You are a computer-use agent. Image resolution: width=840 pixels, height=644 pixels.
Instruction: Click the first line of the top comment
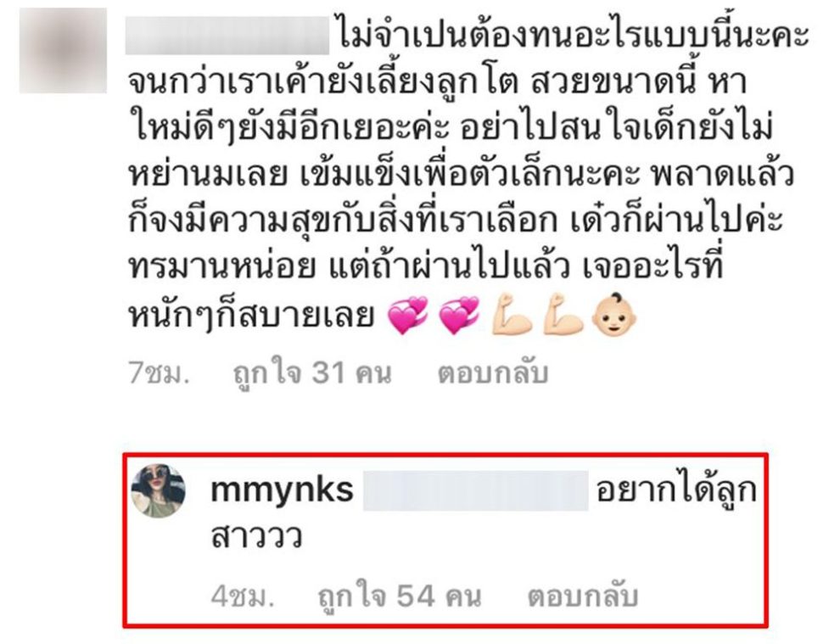(x=574, y=36)
